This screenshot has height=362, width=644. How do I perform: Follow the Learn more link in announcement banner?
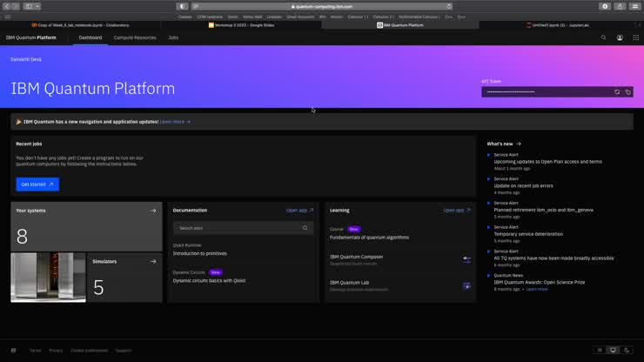(x=175, y=122)
